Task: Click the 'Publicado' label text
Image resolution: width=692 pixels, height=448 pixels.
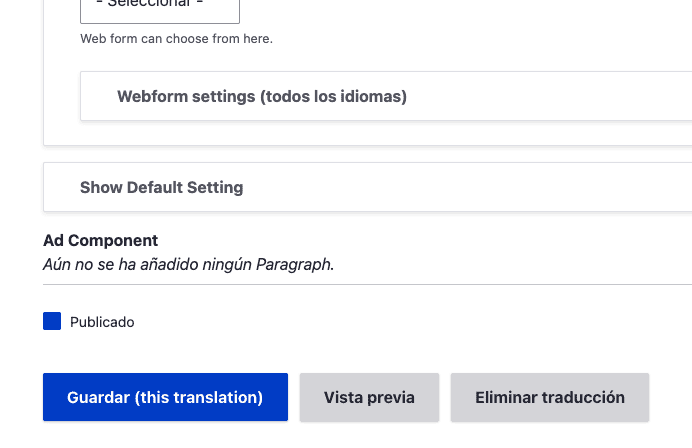Action: (x=102, y=322)
